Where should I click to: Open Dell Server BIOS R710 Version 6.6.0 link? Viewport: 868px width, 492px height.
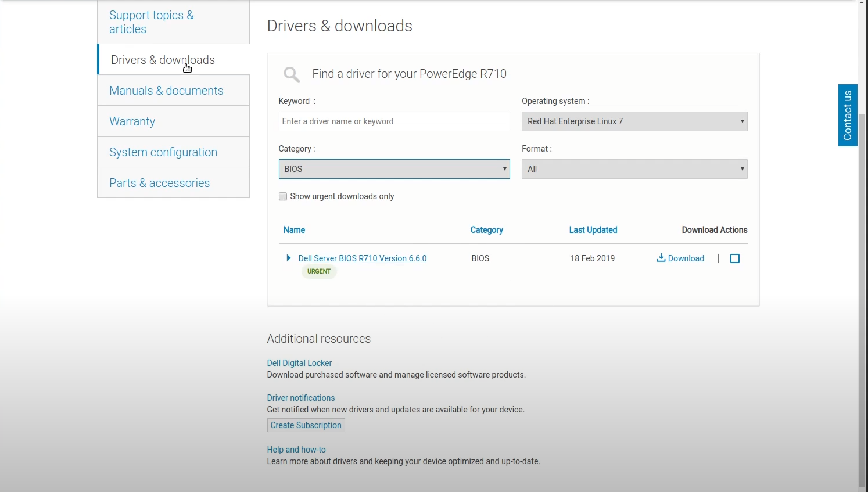[363, 258]
